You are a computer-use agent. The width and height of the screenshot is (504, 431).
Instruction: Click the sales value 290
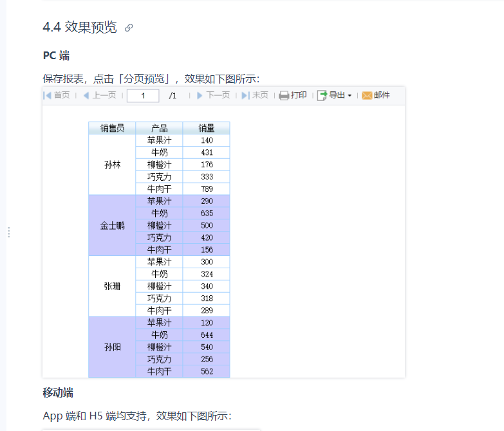pos(207,201)
